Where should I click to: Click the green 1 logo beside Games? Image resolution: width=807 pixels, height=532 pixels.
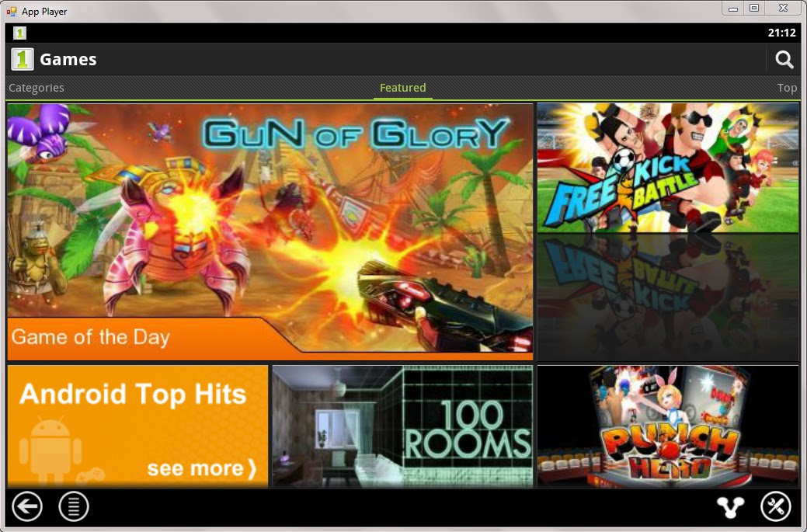(x=22, y=59)
